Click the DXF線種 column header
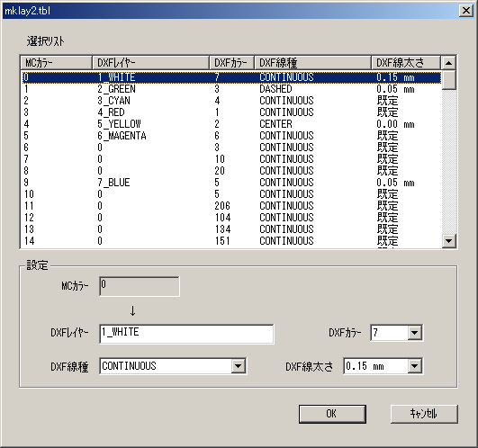 [x=312, y=63]
